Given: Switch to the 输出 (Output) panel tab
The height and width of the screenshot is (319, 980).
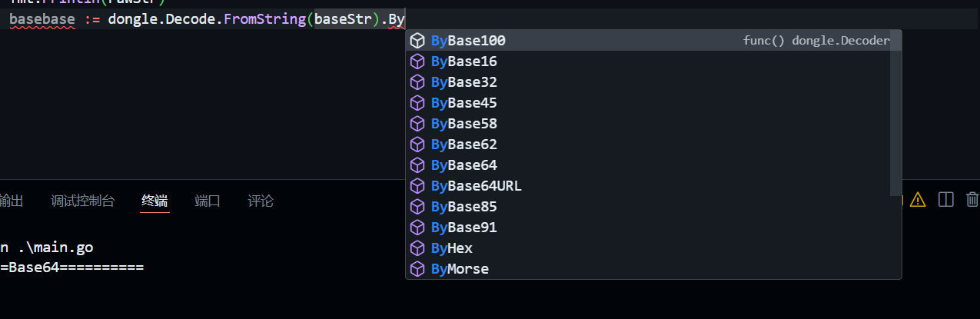Looking at the screenshot, I should pyautogui.click(x=11, y=201).
